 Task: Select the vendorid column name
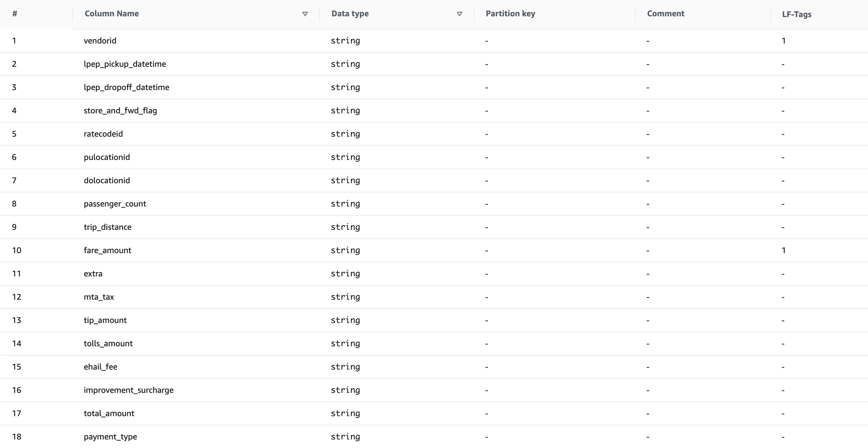pyautogui.click(x=100, y=41)
